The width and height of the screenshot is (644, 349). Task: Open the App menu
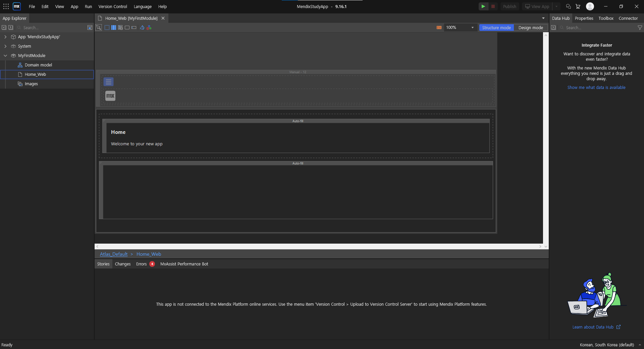point(74,6)
